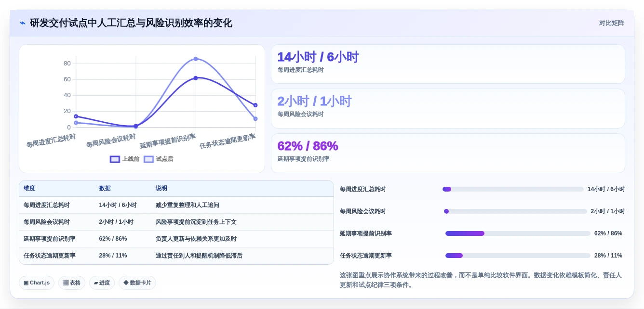Toggle the 试点后 legend item

pos(159,159)
